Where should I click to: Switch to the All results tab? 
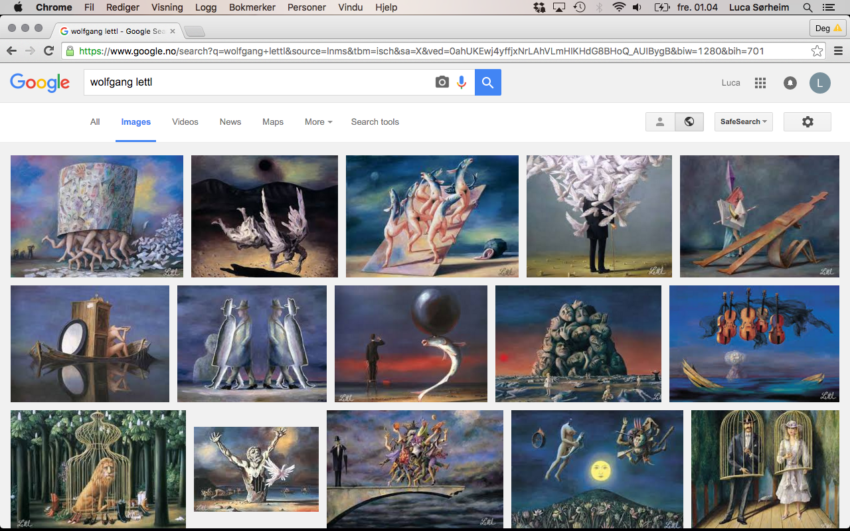pyautogui.click(x=95, y=122)
